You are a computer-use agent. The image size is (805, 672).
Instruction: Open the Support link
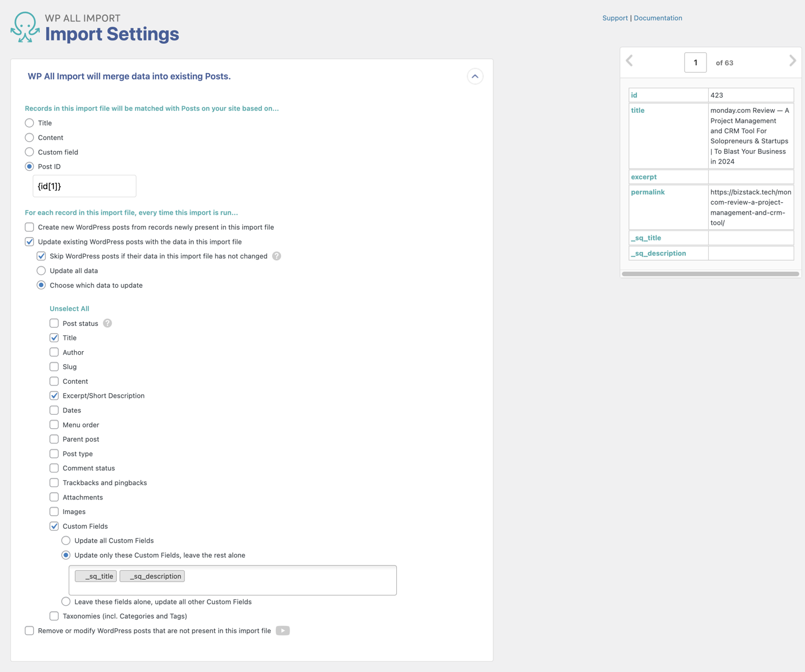click(x=614, y=17)
